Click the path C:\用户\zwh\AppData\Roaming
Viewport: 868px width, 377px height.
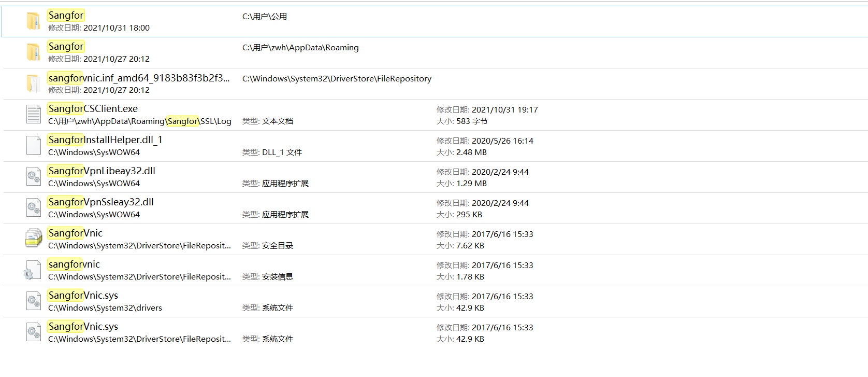pyautogui.click(x=300, y=48)
